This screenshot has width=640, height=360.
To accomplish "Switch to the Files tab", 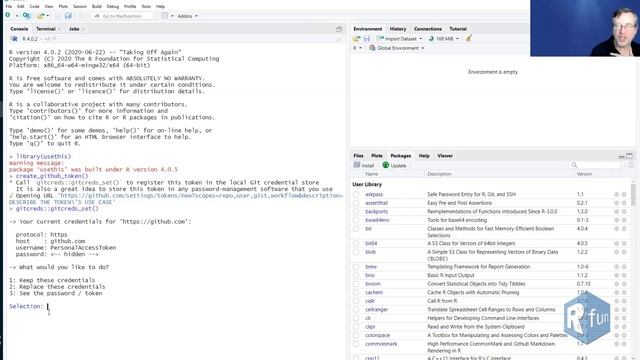I will click(358, 156).
